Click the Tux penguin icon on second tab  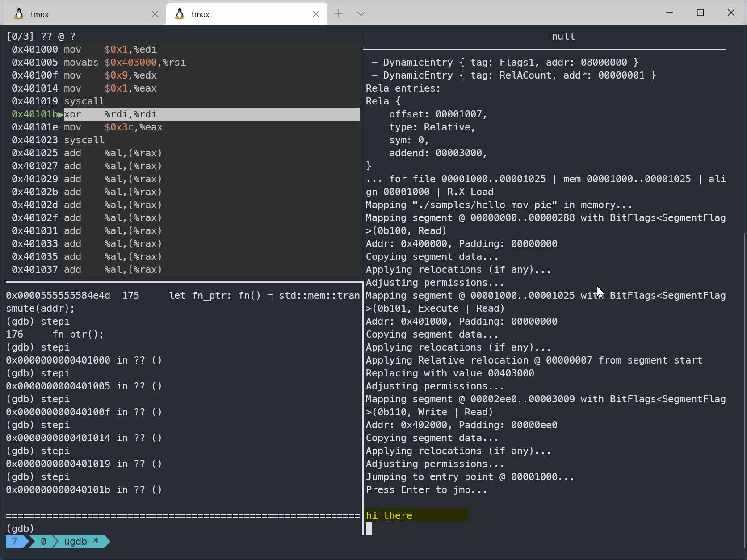point(180,14)
